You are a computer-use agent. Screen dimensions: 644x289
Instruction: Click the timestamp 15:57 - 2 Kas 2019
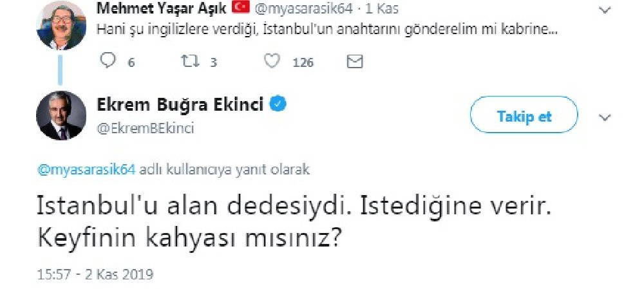coord(96,274)
